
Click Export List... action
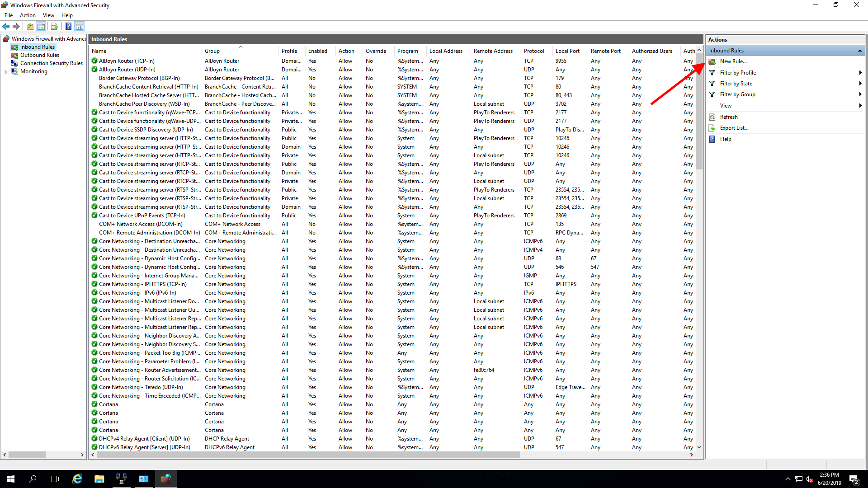[x=734, y=128]
